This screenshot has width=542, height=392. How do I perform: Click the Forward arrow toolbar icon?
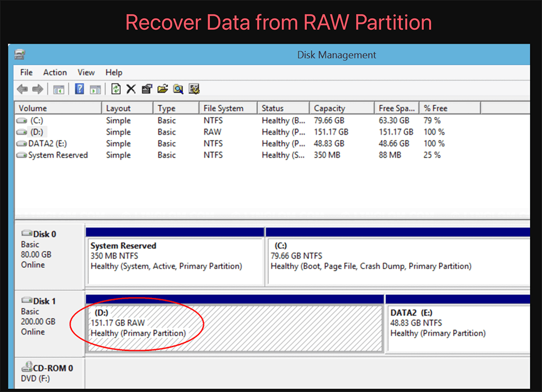[x=38, y=89]
